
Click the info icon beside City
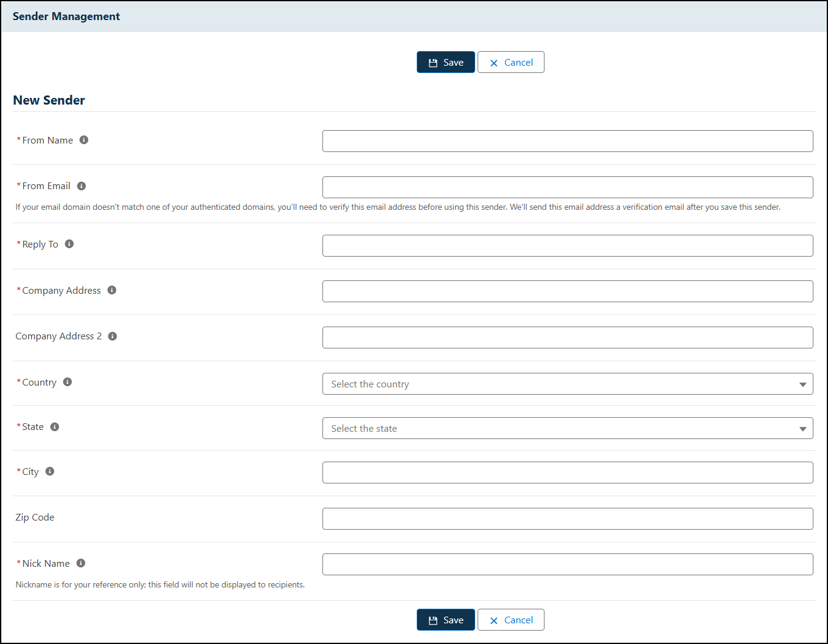50,471
